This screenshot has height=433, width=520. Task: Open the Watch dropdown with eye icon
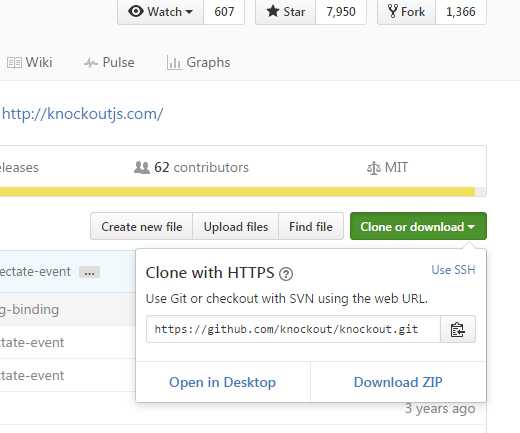coord(161,12)
